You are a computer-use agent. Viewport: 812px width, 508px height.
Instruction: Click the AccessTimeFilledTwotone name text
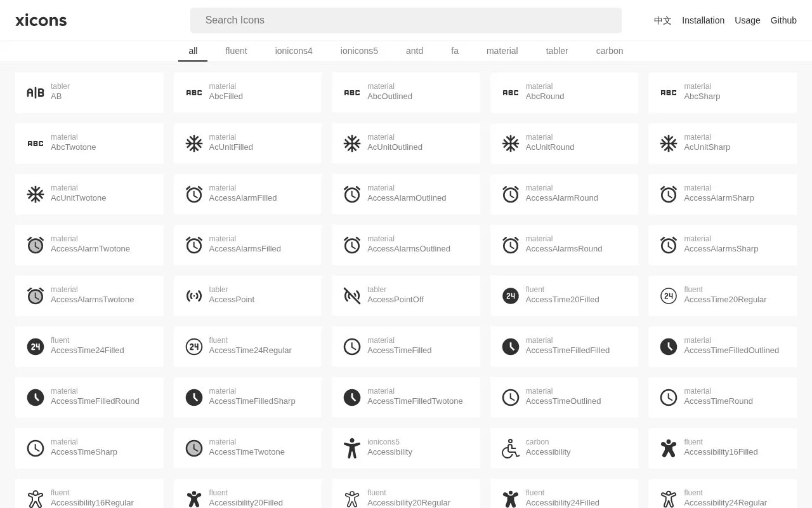click(415, 401)
